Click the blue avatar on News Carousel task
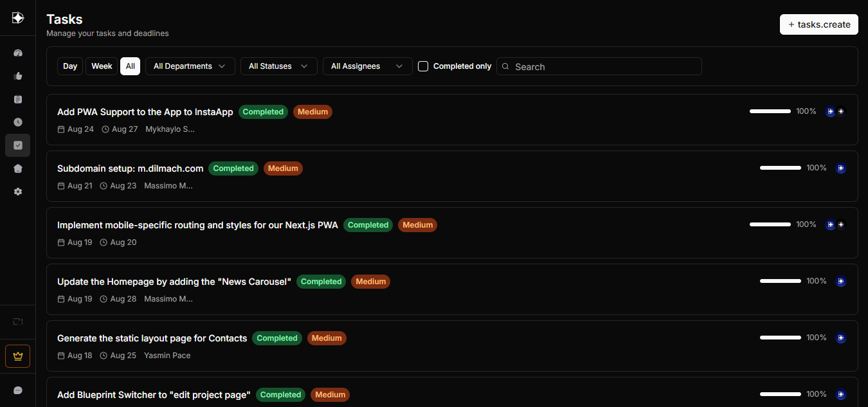 (x=841, y=281)
